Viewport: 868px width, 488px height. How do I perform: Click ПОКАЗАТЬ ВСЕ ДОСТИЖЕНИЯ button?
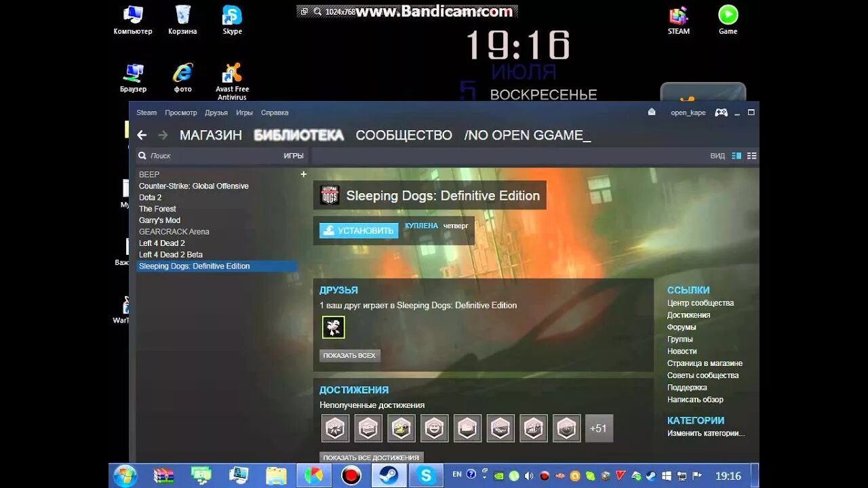coord(372,457)
